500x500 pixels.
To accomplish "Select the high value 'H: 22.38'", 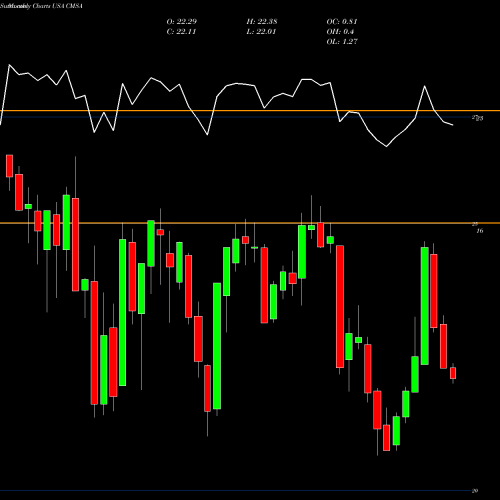I will 262,22.
